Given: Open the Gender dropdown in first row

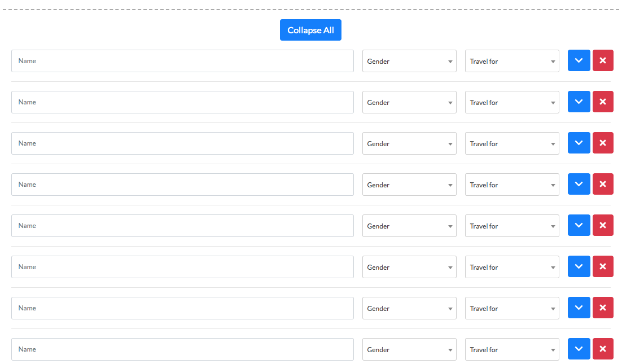Looking at the screenshot, I should point(409,61).
